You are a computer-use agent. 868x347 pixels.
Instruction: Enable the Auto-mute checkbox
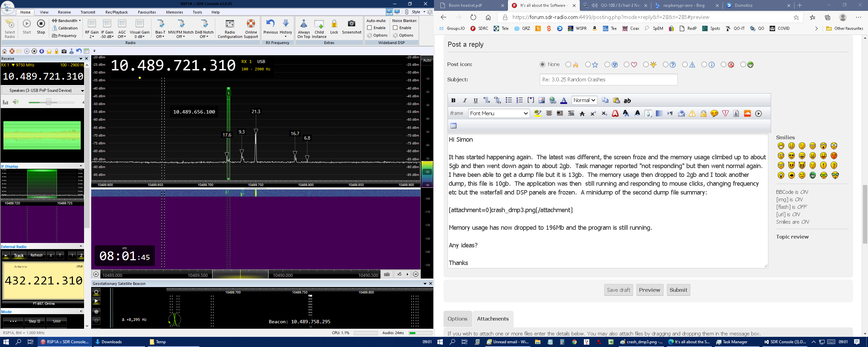[370, 28]
